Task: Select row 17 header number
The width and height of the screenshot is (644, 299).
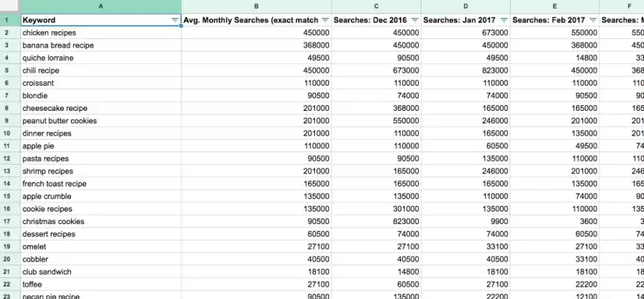Action: click(x=10, y=221)
